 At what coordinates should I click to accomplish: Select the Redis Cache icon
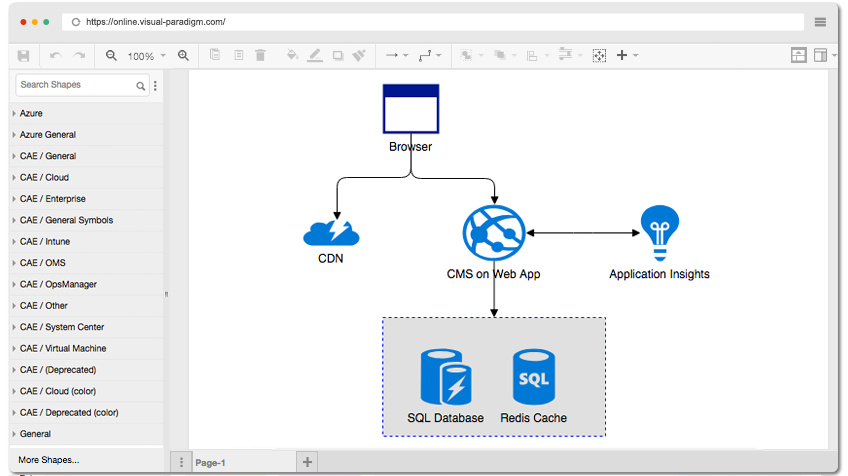[x=534, y=377]
